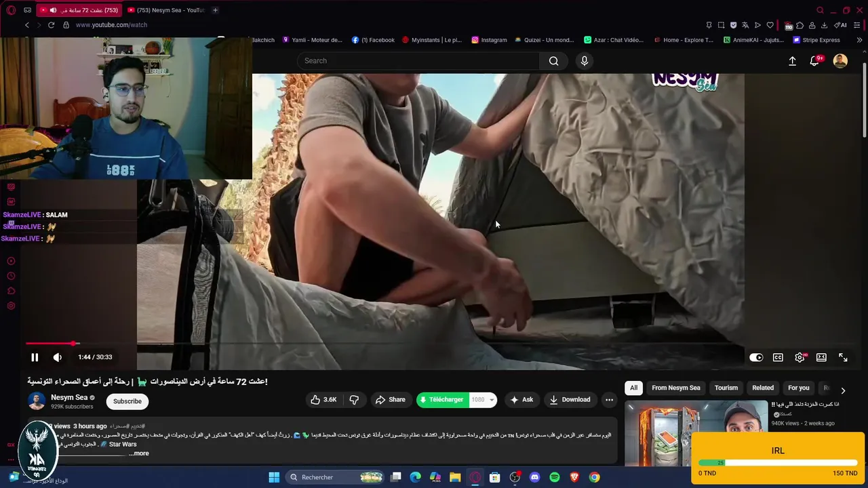Open the YouTube create/upload icon
Viewport: 868px width, 488px height.
coord(792,61)
